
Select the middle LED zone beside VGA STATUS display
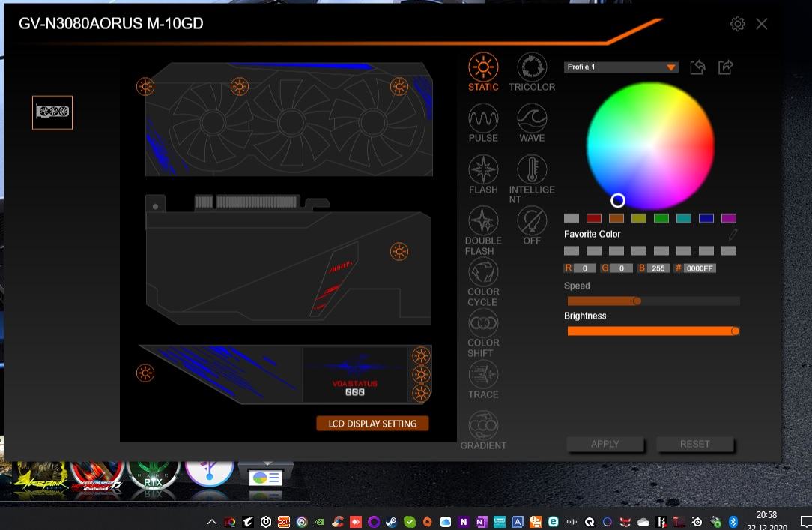click(421, 374)
